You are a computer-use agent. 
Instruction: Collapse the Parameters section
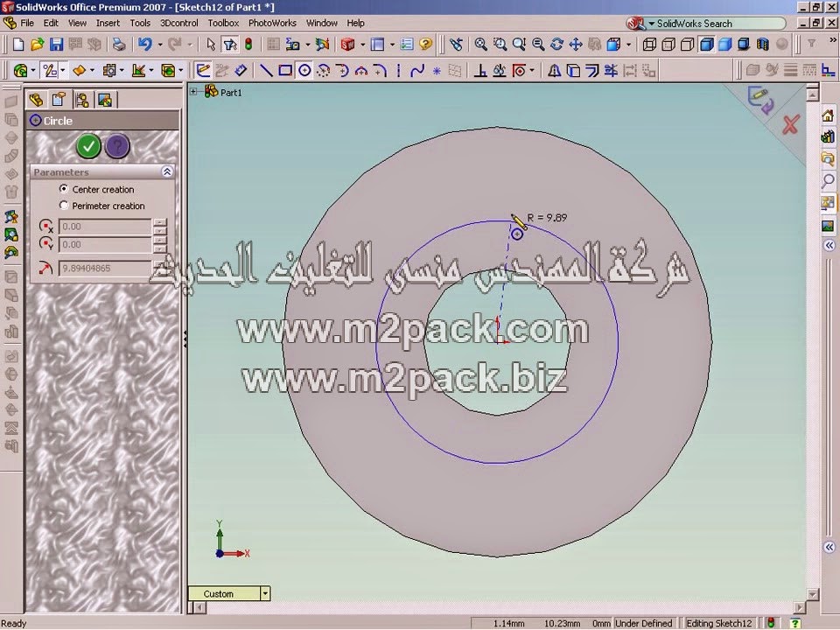167,171
